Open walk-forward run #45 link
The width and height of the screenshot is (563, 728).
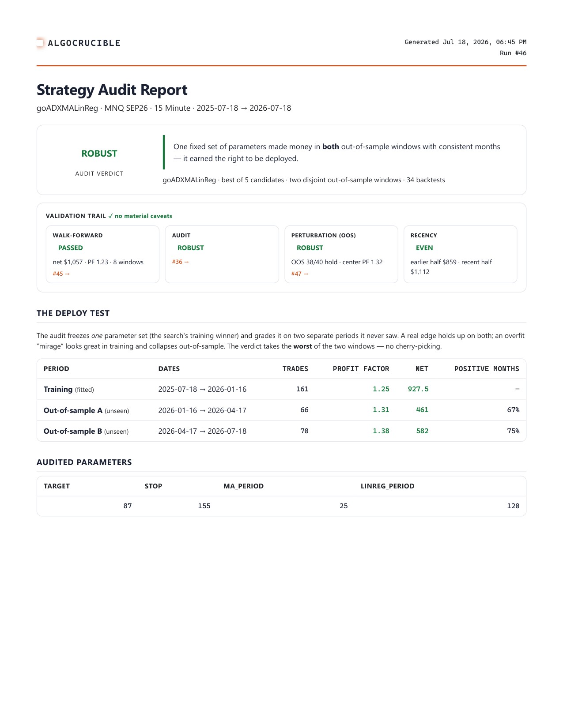[x=61, y=274]
